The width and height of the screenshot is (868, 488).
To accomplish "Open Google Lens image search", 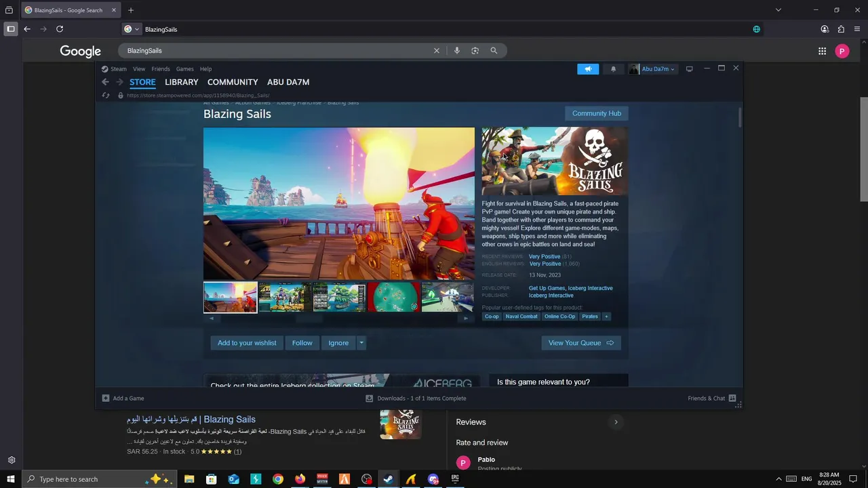I will point(475,51).
